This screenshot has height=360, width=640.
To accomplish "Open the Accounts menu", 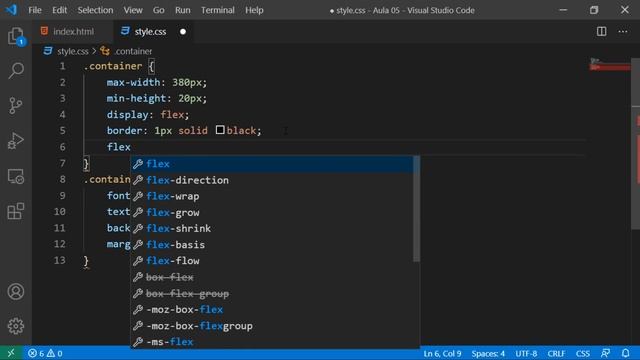I will coord(16,292).
